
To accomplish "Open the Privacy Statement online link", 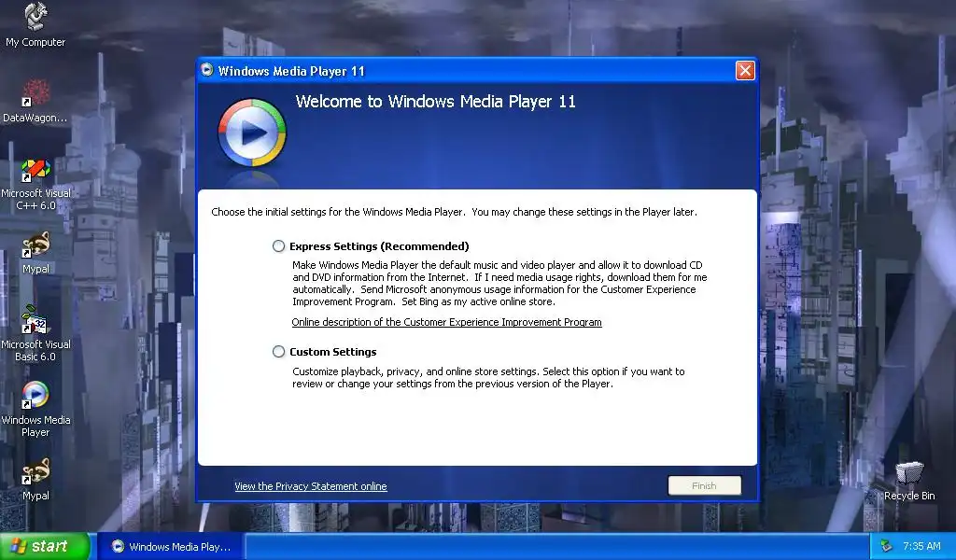I will pos(310,486).
